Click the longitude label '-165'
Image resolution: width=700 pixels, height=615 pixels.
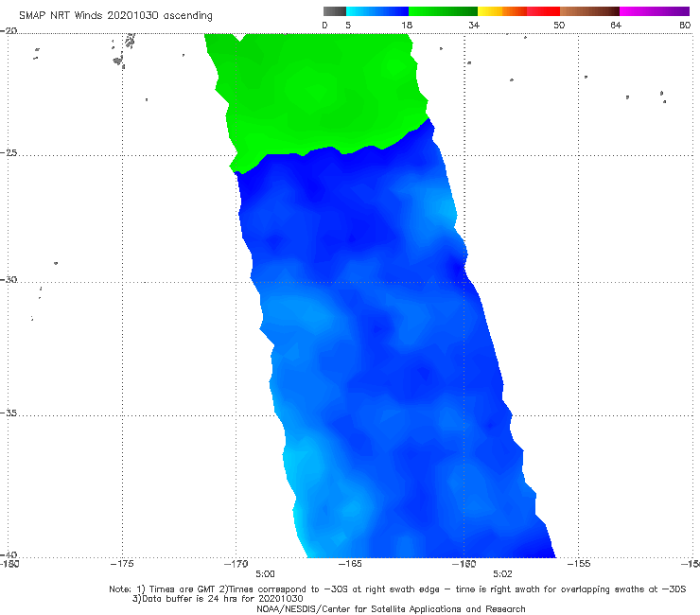click(350, 564)
